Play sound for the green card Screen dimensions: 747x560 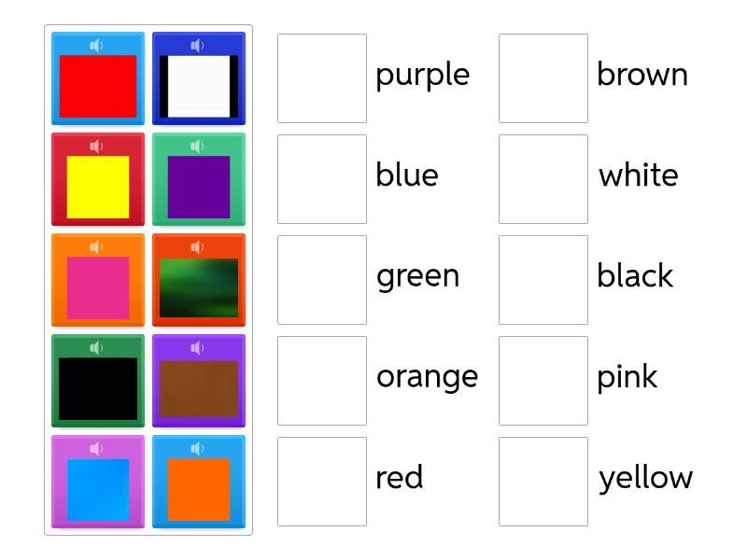[198, 246]
